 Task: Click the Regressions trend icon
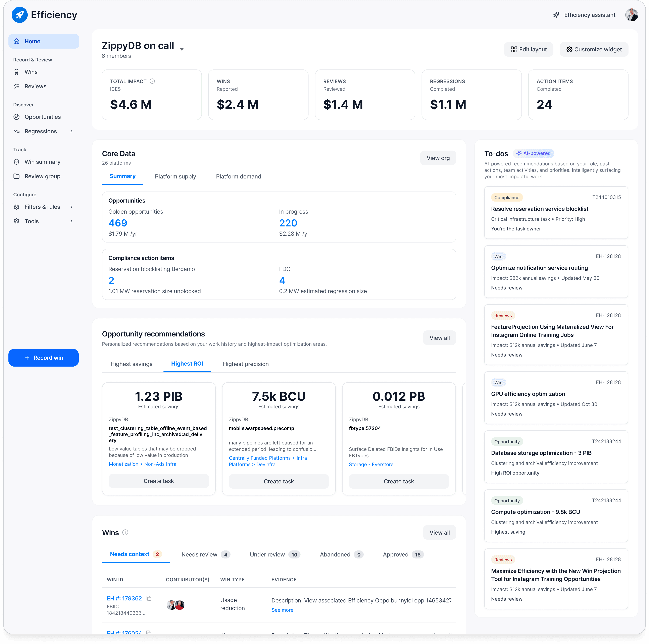(16, 131)
